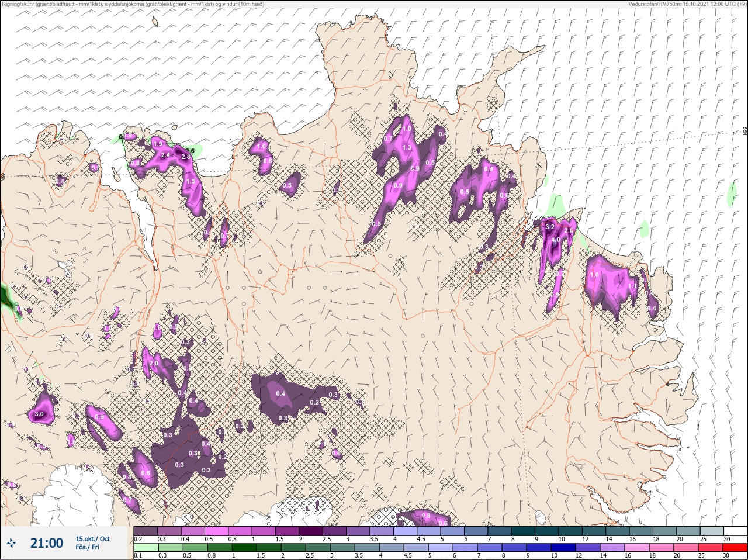Click the Rigning/skúrir map title text
The height and width of the screenshot is (560, 748).
pyautogui.click(x=133, y=4)
